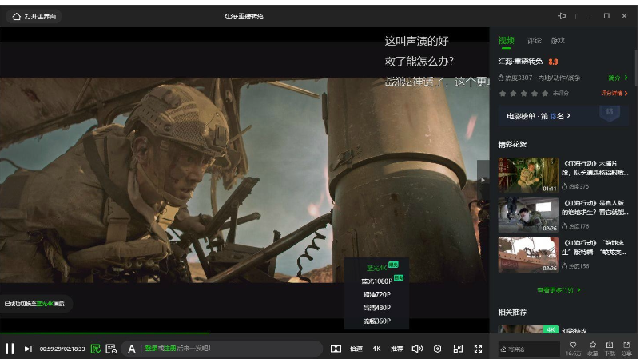Viewport: 644px width, 359px height.
Task: Click the 精彩花絮 section heading
Action: click(x=512, y=145)
